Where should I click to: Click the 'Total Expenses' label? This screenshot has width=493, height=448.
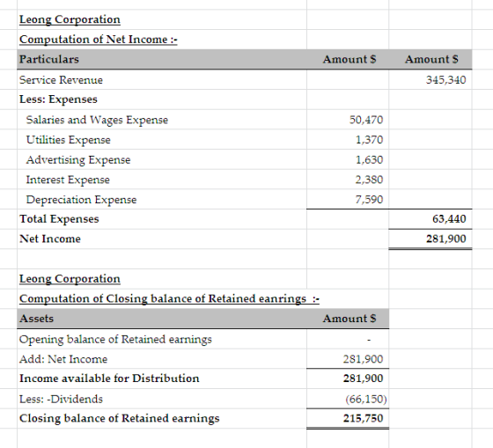pos(59,219)
